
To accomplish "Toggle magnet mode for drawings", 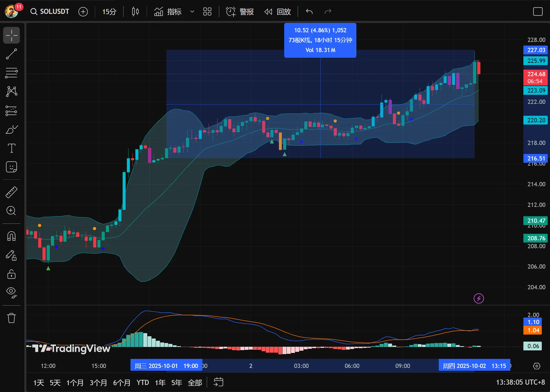I will 11,236.
